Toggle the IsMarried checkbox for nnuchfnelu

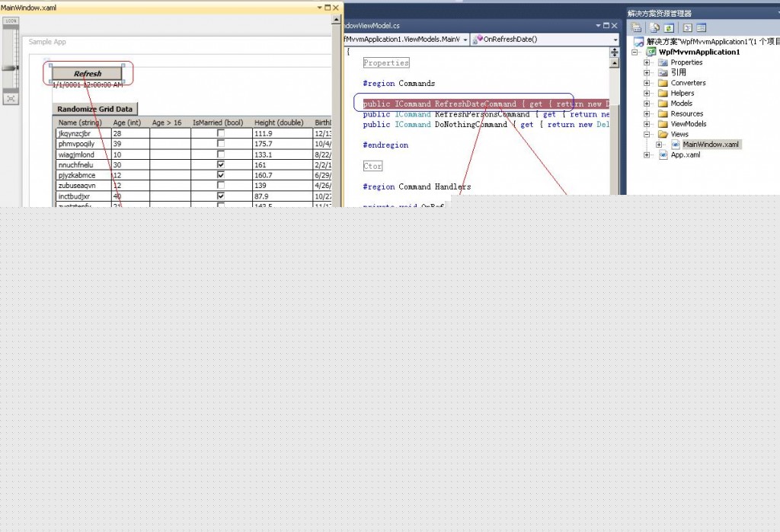[220, 164]
